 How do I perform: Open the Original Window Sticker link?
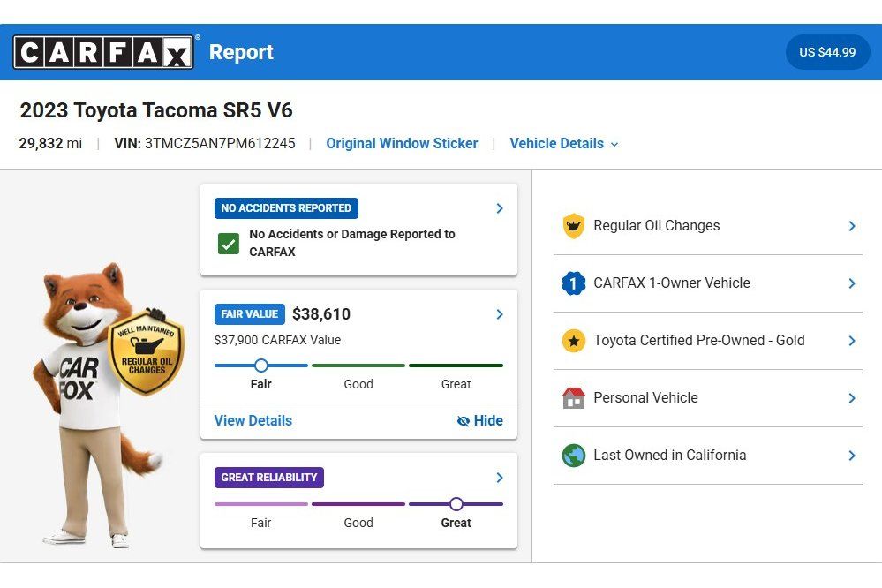(x=402, y=144)
